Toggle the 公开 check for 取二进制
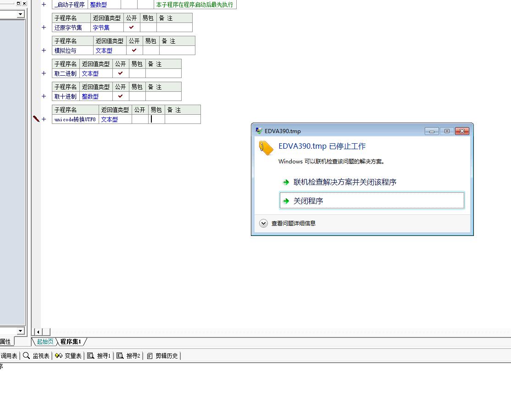Screen dimensions: 511x420 click(x=121, y=73)
